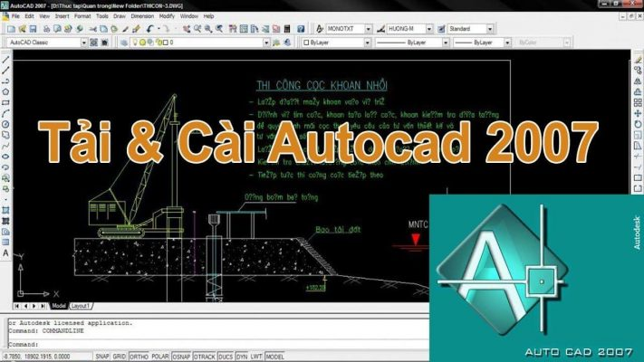Screen dimensions: 644x362
Task: Select the Spline tool
Action: [x=5, y=146]
